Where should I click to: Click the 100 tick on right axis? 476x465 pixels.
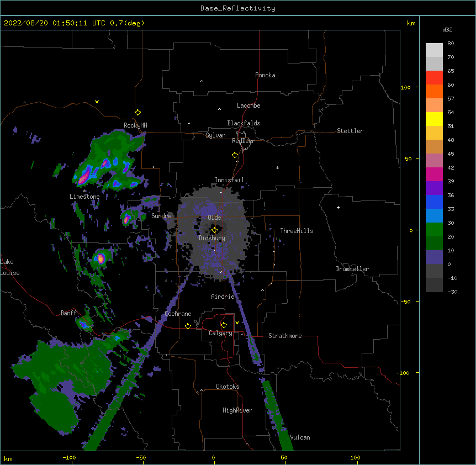click(x=405, y=87)
